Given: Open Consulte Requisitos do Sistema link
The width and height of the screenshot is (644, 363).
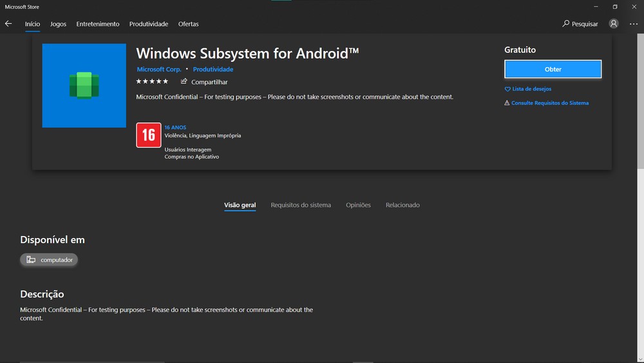Looking at the screenshot, I should pos(547,103).
